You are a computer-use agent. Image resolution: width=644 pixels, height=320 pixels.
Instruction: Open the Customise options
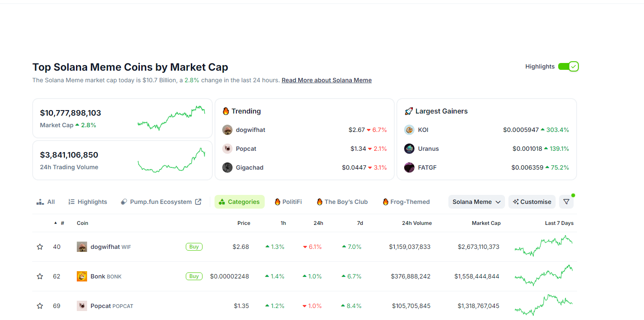pos(532,201)
